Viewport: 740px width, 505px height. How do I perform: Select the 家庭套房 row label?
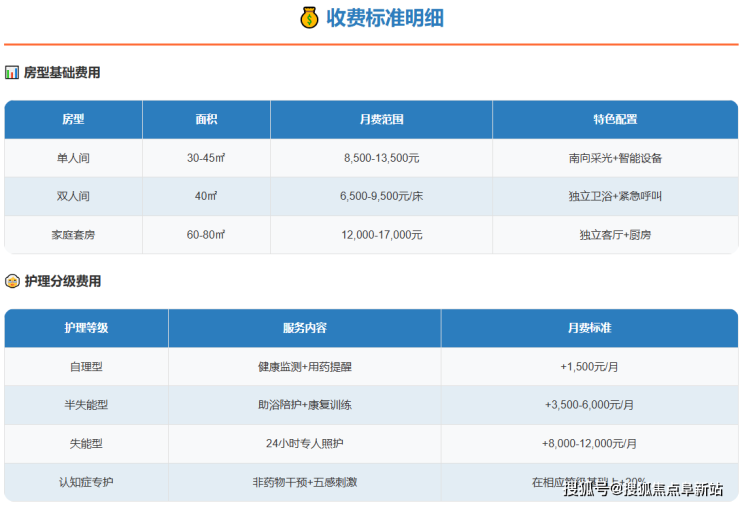click(73, 235)
